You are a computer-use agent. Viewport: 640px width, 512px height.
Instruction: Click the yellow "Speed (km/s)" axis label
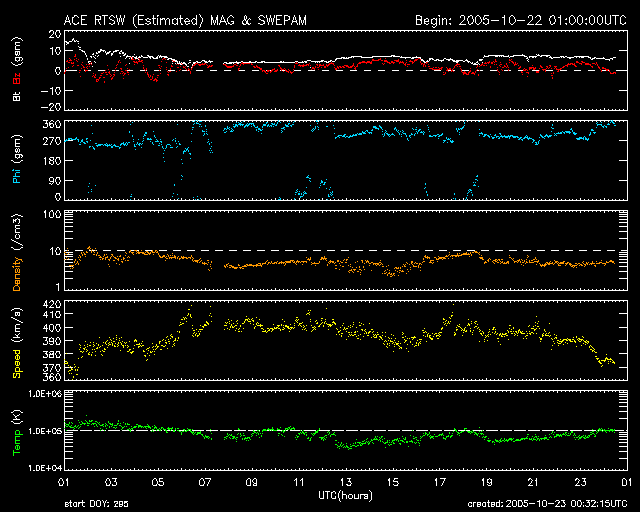tap(17, 343)
